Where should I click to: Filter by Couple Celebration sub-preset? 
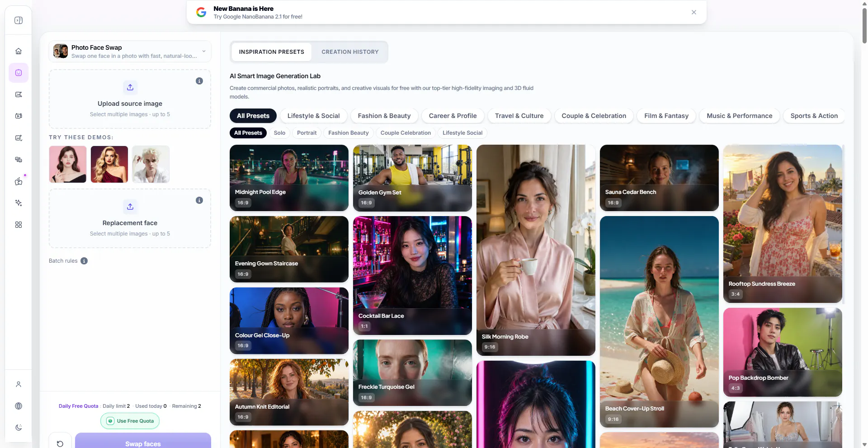[406, 133]
